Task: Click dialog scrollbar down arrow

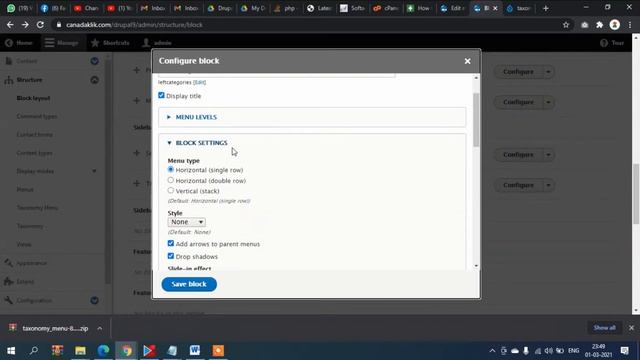Action: (476, 266)
